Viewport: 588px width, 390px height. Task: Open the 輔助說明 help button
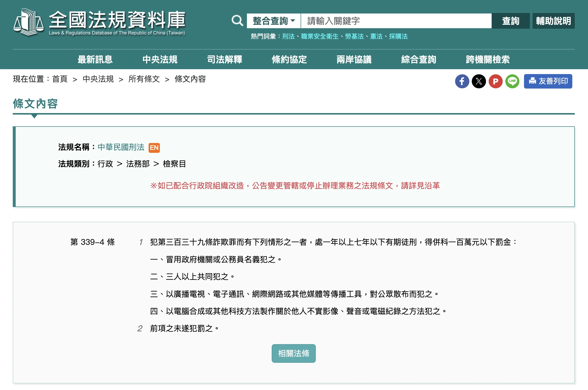[553, 21]
